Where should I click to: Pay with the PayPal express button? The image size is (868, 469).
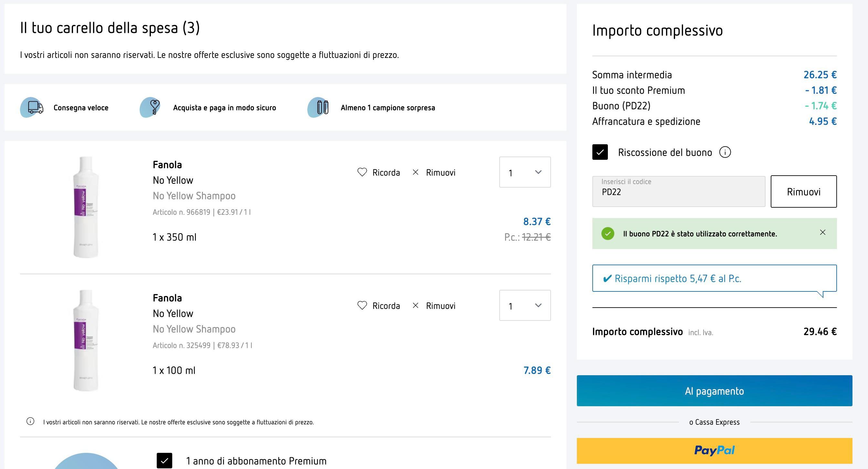pos(715,451)
